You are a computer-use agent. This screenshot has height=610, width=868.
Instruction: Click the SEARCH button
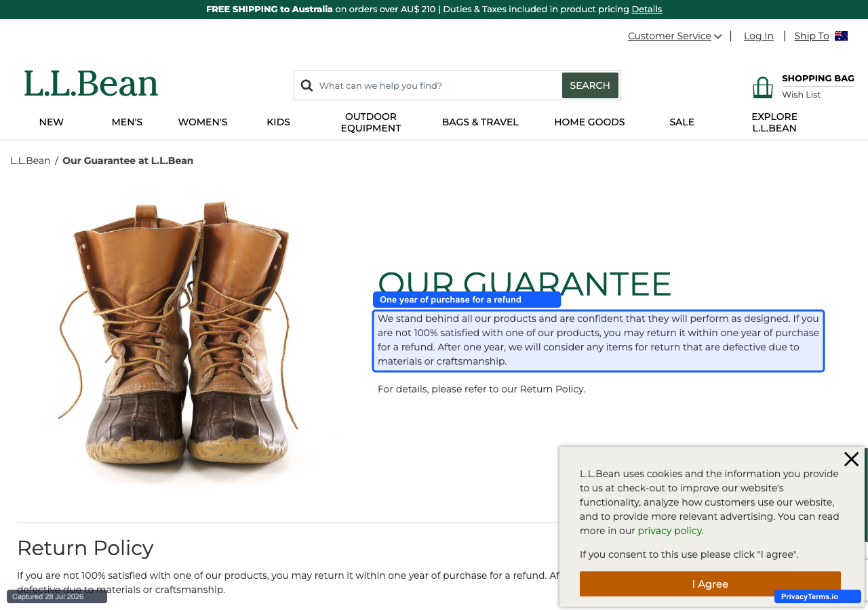pyautogui.click(x=590, y=85)
